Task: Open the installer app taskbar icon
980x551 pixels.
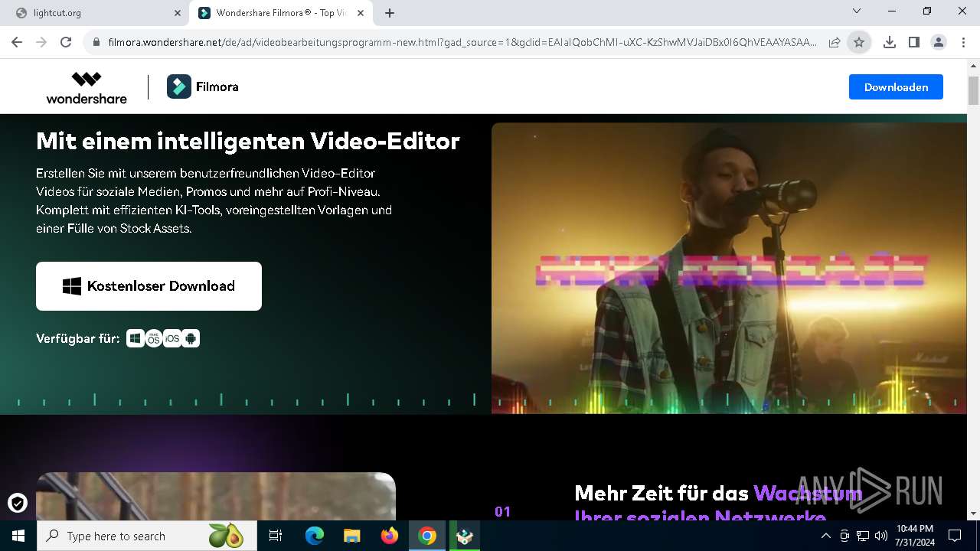Action: point(464,536)
